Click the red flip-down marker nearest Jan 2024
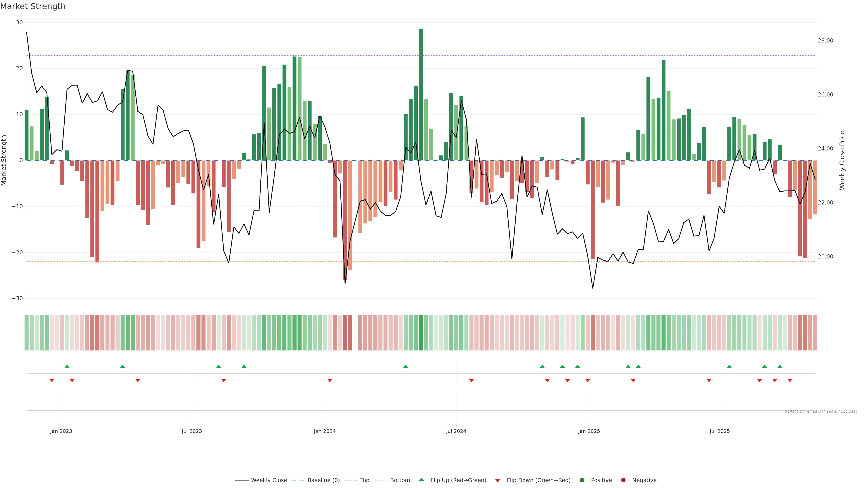The image size is (868, 488). [330, 380]
